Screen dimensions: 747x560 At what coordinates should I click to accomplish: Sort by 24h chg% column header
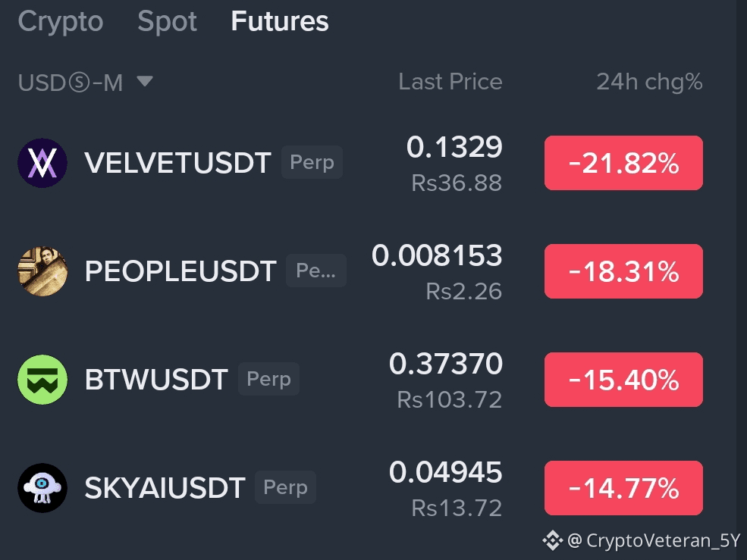[x=649, y=82]
